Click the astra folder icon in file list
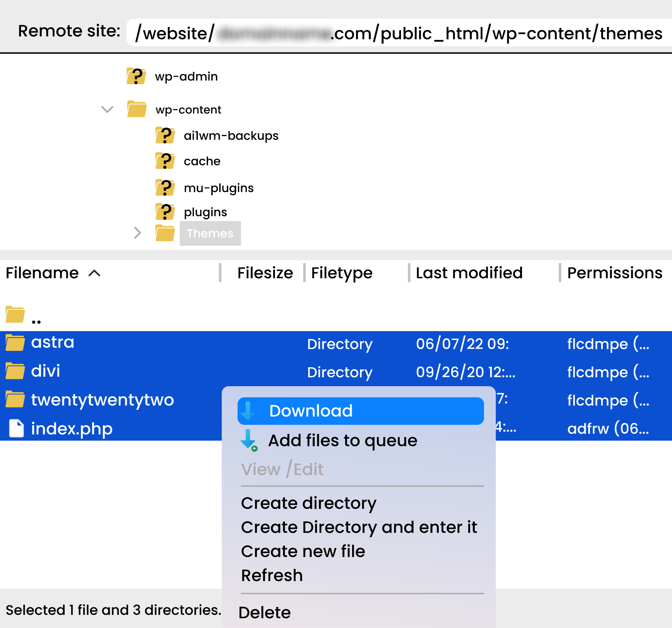Viewport: 672px width, 628px height. 15,343
